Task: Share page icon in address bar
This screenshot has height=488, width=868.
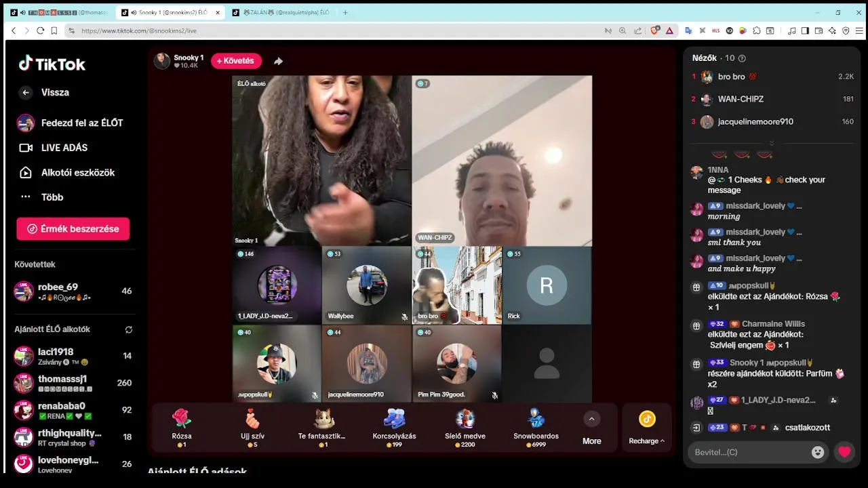Action: point(638,30)
